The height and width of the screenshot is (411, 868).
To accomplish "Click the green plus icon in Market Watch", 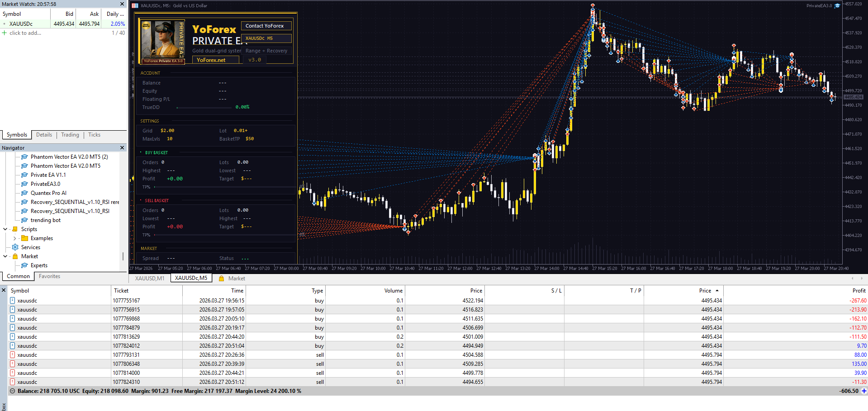I will (x=5, y=33).
